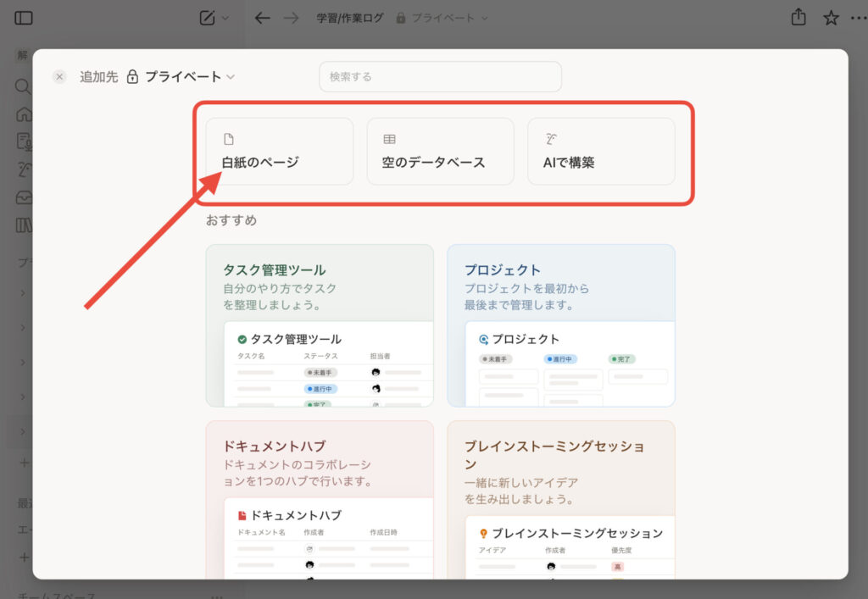This screenshot has height=599, width=868.
Task: Open the ブレインストーミングセッション template card
Action: (561, 500)
